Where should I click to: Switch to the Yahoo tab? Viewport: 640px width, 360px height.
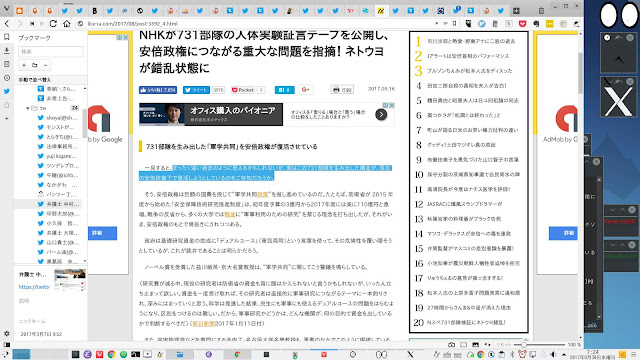[x=350, y=11]
